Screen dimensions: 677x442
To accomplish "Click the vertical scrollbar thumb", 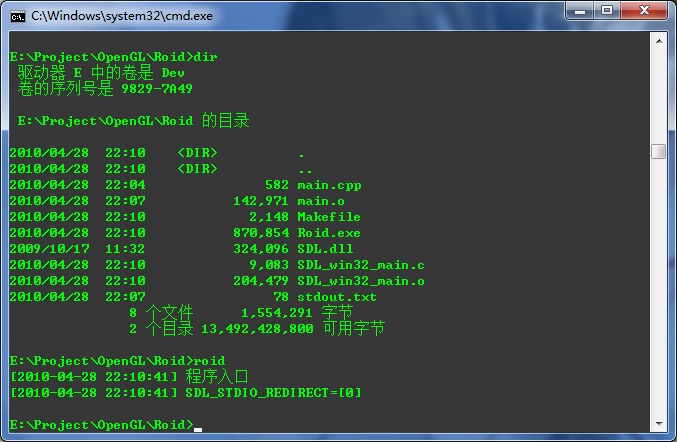I will [x=658, y=151].
